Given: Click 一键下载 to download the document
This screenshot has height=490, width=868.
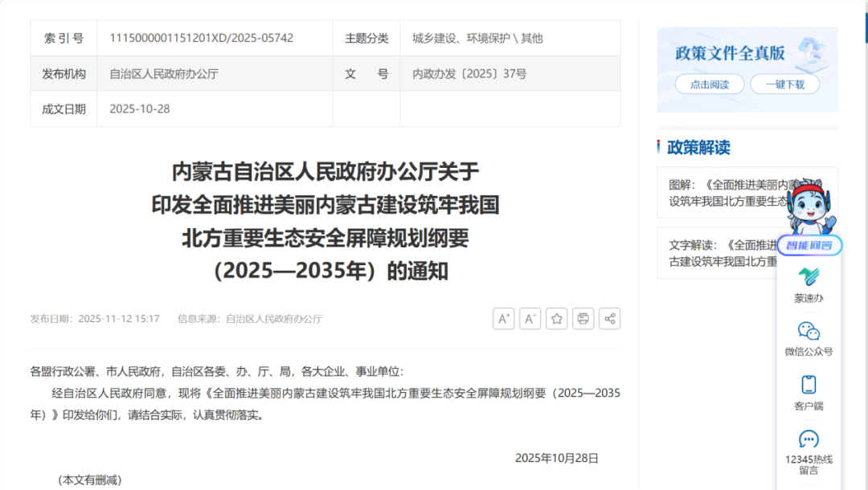Looking at the screenshot, I should pyautogui.click(x=784, y=84).
